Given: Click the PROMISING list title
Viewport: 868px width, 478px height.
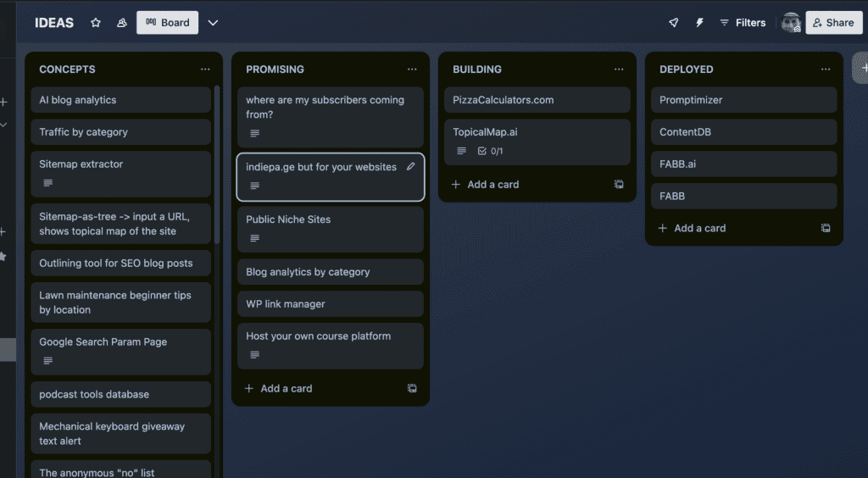Looking at the screenshot, I should [275, 69].
